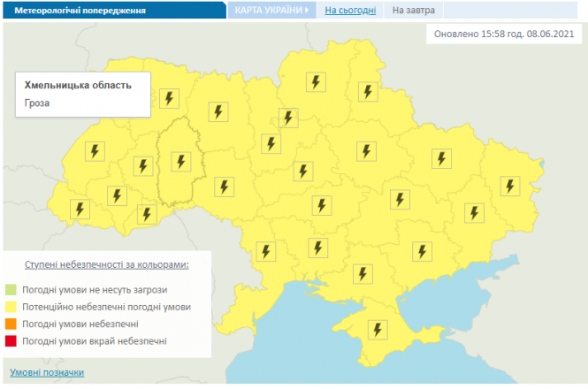Click the thunderstorm icon on Crimea peninsula
The image size is (588, 389).
coord(378,330)
